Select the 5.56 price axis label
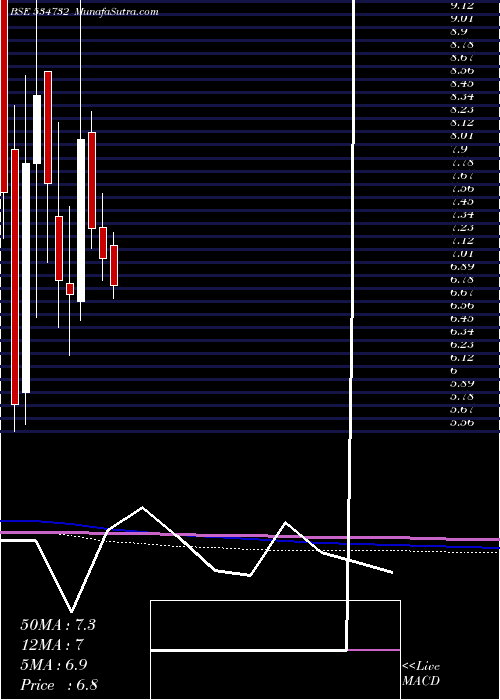The height and width of the screenshot is (700, 500). pos(462,422)
